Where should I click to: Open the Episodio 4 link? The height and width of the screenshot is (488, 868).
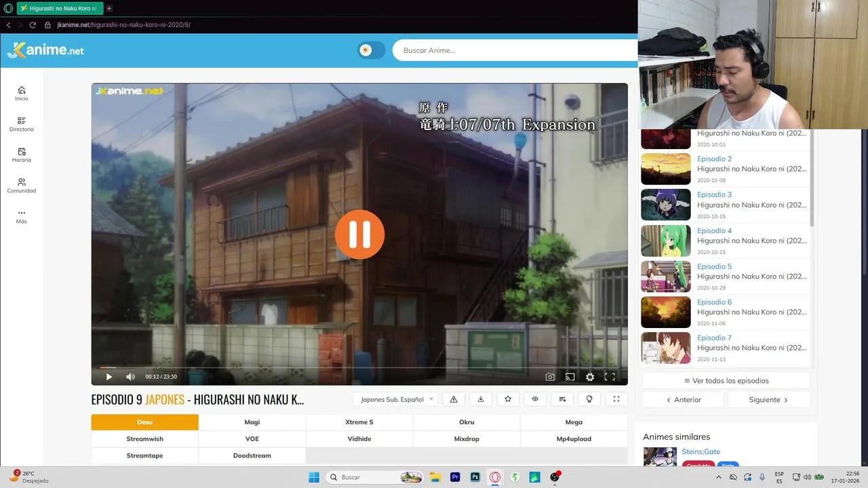pos(714,230)
